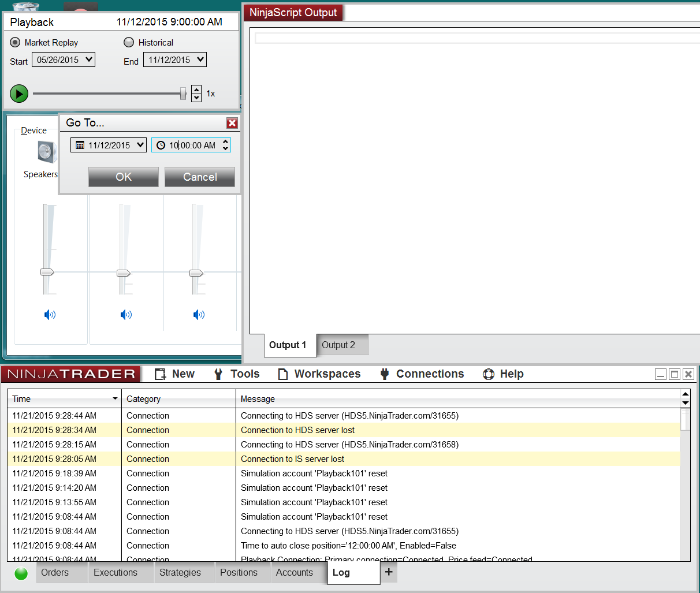Select log entry at 11/21/2015 9:18:39 AM
This screenshot has width=700, height=593.
(x=344, y=473)
